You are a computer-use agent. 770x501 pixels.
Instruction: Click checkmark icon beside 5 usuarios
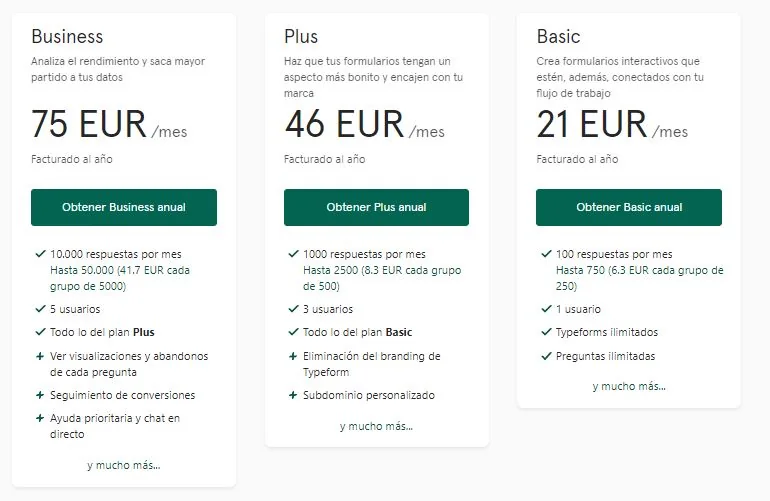pos(40,309)
